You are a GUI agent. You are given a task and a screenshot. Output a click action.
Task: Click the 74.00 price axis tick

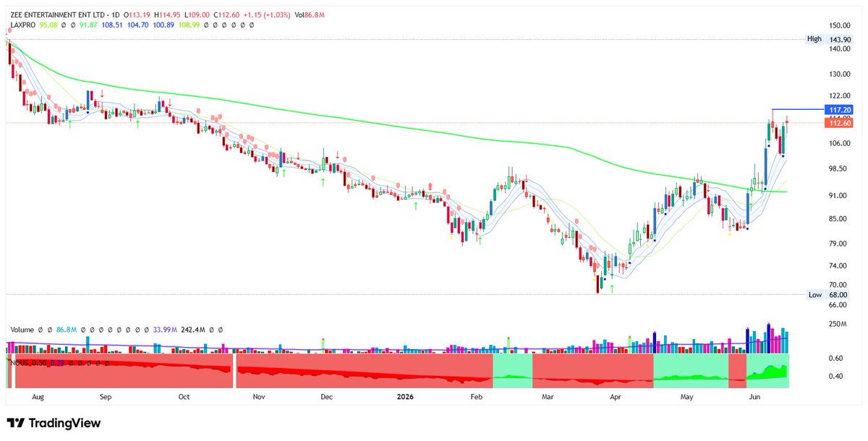[839, 265]
